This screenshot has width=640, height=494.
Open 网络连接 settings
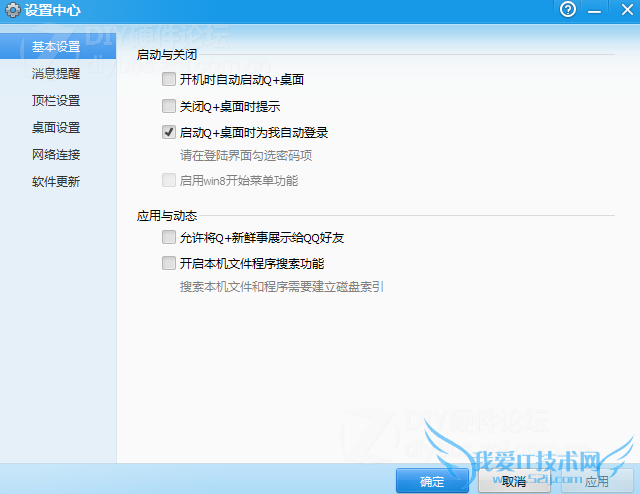56,154
